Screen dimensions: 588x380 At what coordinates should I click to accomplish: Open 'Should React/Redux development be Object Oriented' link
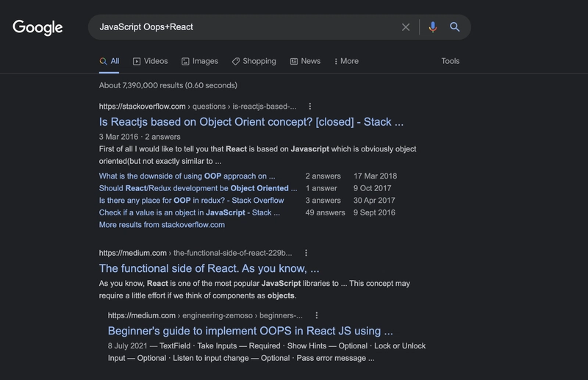point(198,188)
